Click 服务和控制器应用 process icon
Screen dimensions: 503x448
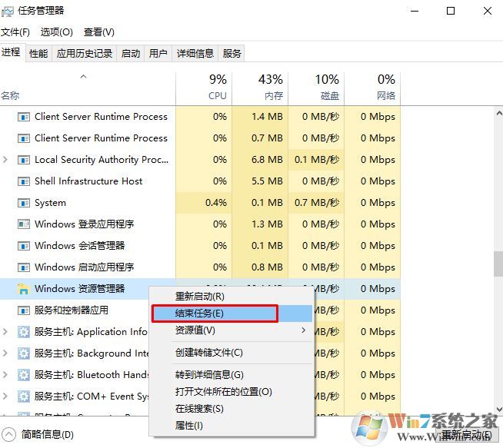click(x=23, y=310)
